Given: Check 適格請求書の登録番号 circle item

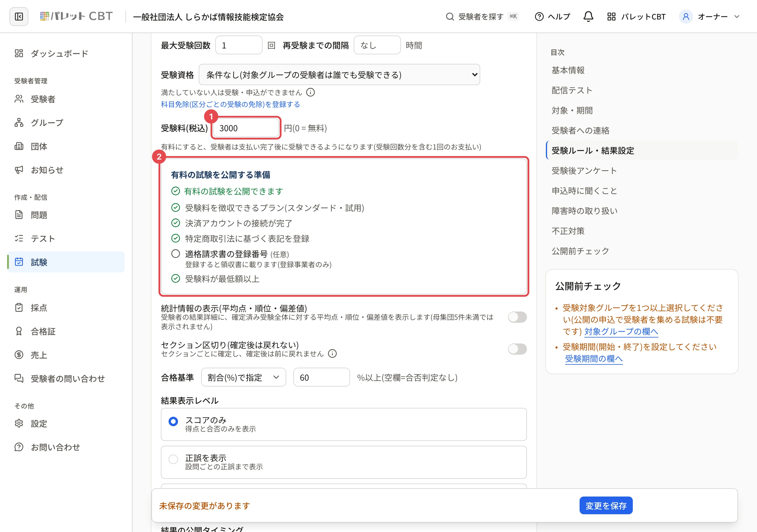Looking at the screenshot, I should point(175,254).
